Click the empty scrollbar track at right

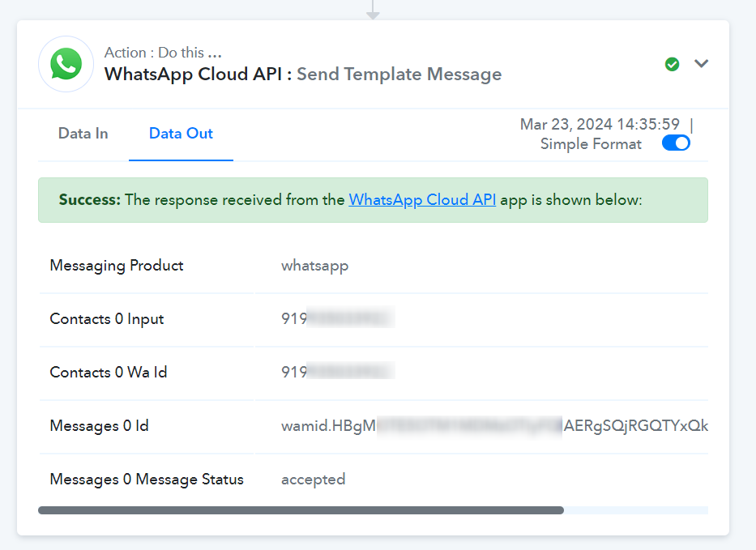click(636, 510)
